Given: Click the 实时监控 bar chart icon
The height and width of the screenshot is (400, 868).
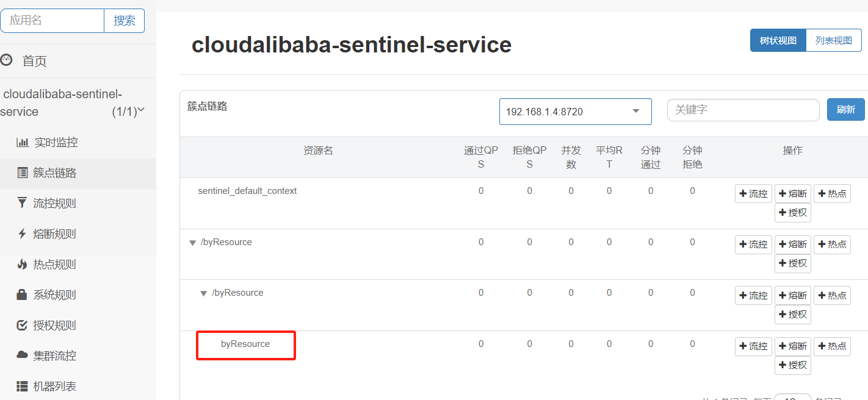Looking at the screenshot, I should [x=23, y=143].
